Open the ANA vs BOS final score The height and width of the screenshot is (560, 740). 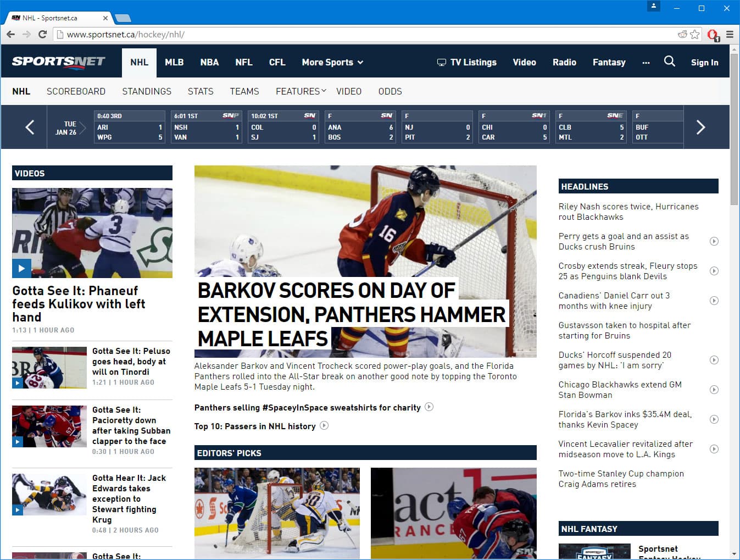pos(360,127)
